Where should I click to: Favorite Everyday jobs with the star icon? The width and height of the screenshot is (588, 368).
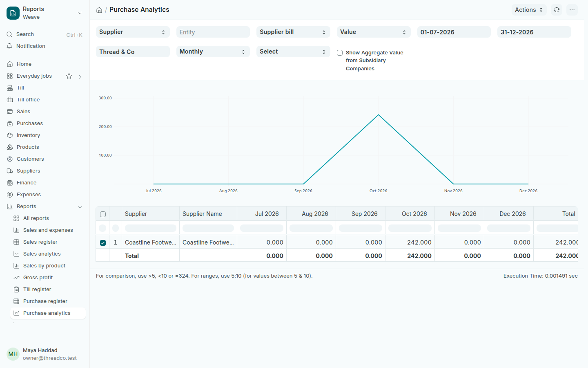[x=69, y=76]
